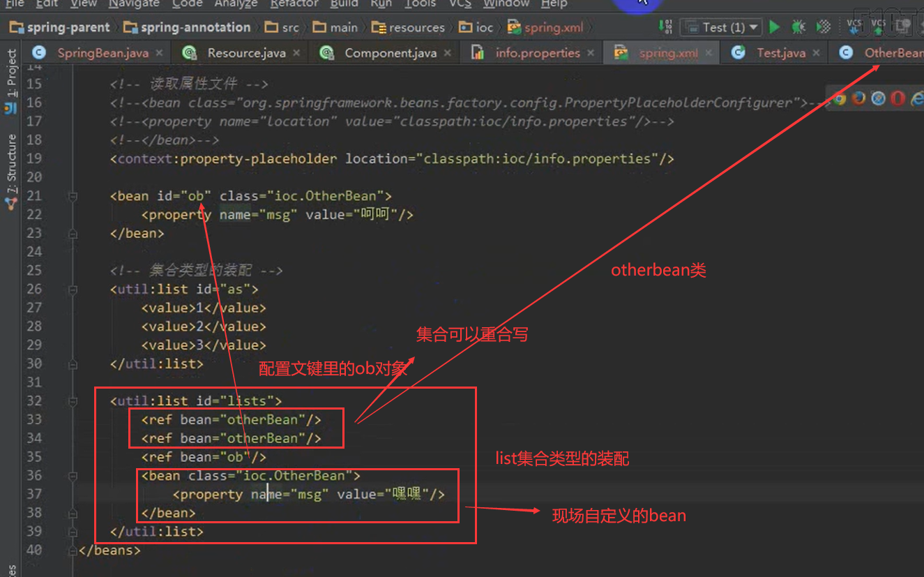Open the Refactor menu
This screenshot has height=577, width=924.
[x=294, y=4]
